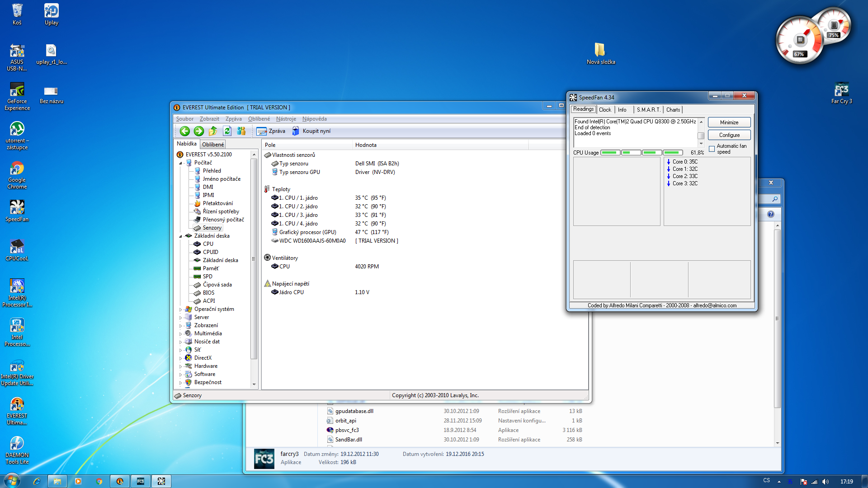Expand the Operační systém tree node
The width and height of the screenshot is (868, 488).
pyautogui.click(x=181, y=310)
